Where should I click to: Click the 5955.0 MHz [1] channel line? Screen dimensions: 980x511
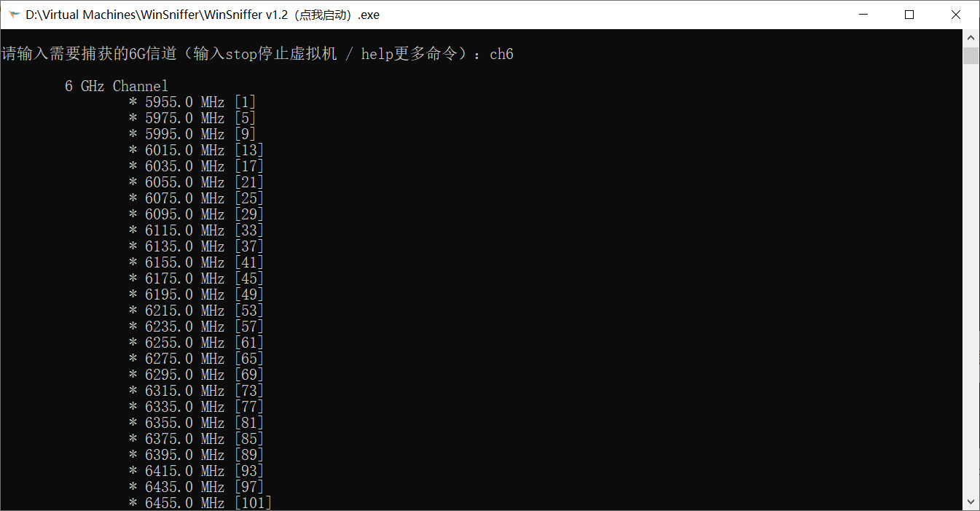point(192,102)
